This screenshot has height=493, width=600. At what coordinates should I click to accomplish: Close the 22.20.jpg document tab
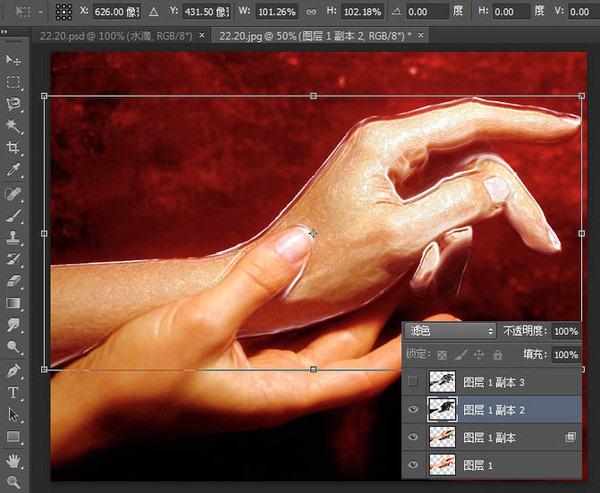pos(421,35)
